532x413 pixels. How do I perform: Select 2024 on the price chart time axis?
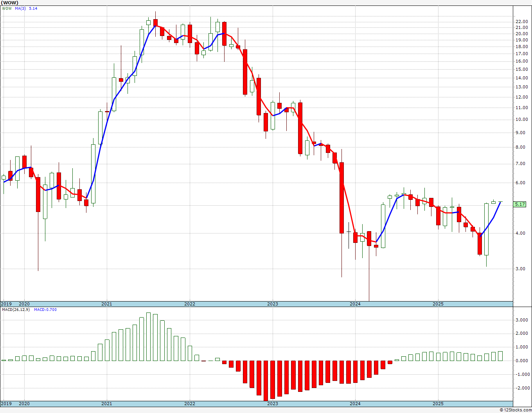click(355, 304)
